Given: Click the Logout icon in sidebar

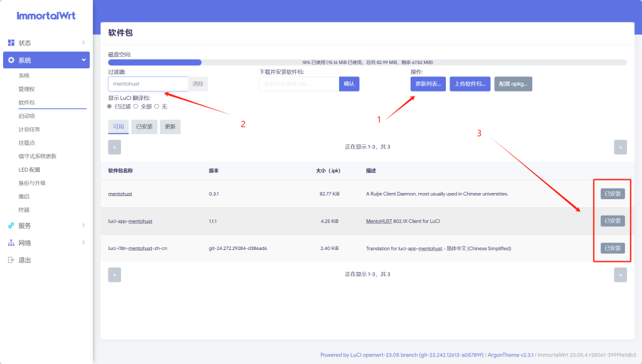Looking at the screenshot, I should [11, 260].
